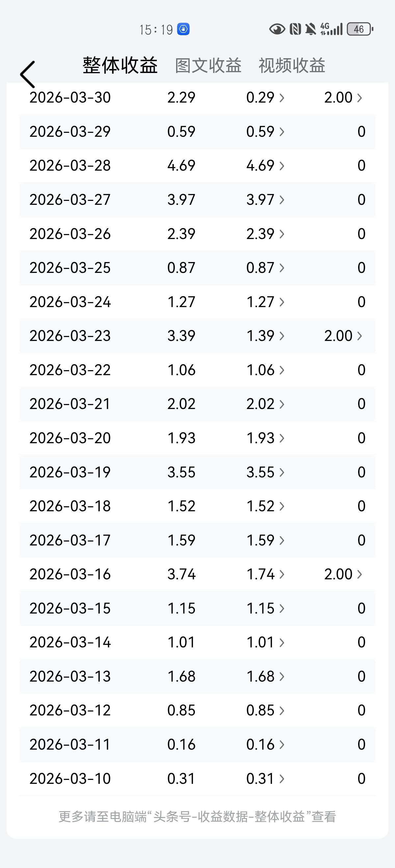Tap the 4G signal strength icon
Screen dimensions: 395x868
[x=331, y=29]
